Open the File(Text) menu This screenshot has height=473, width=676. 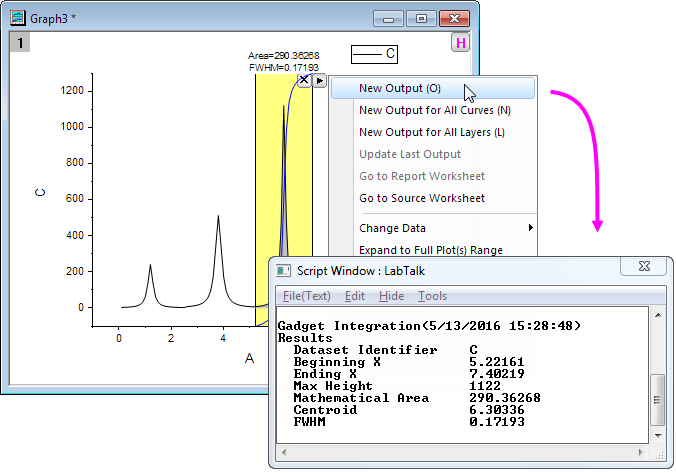pyautogui.click(x=306, y=296)
